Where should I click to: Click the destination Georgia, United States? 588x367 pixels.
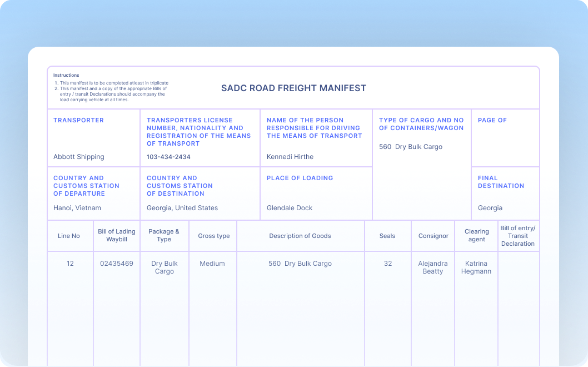pos(182,208)
